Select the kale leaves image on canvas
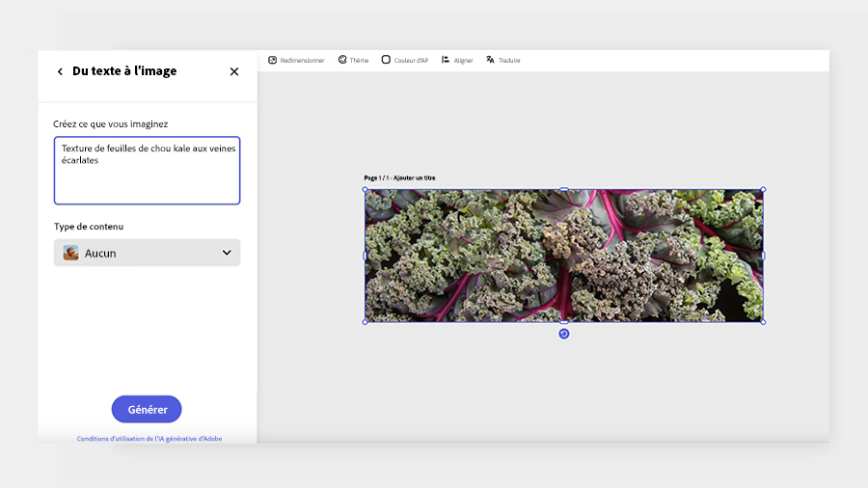The width and height of the screenshot is (868, 488). 563,256
